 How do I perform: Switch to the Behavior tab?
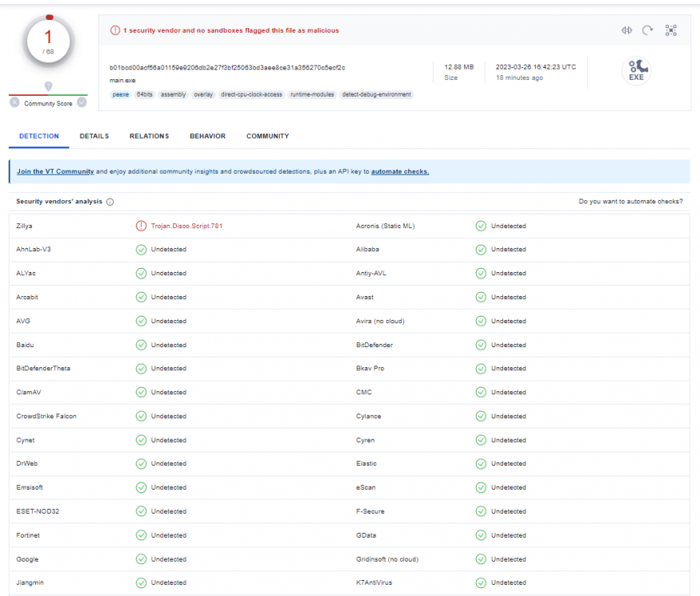pyautogui.click(x=207, y=136)
